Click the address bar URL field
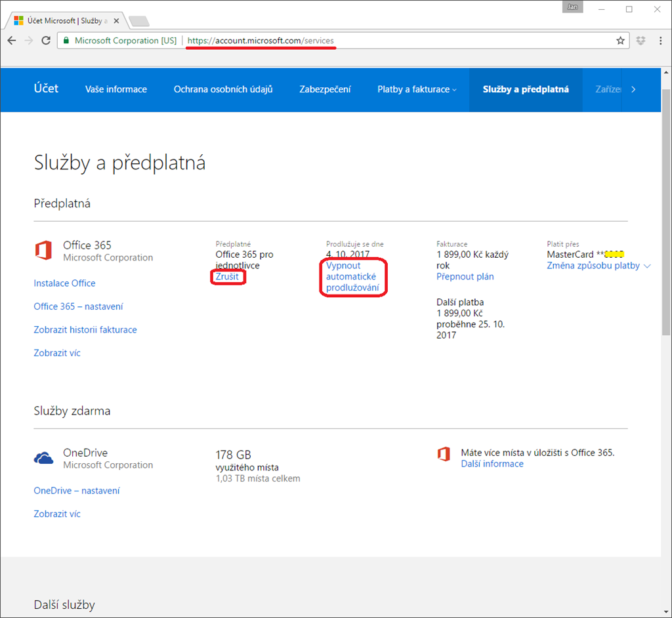Viewport: 672px width, 618px height. click(343, 41)
